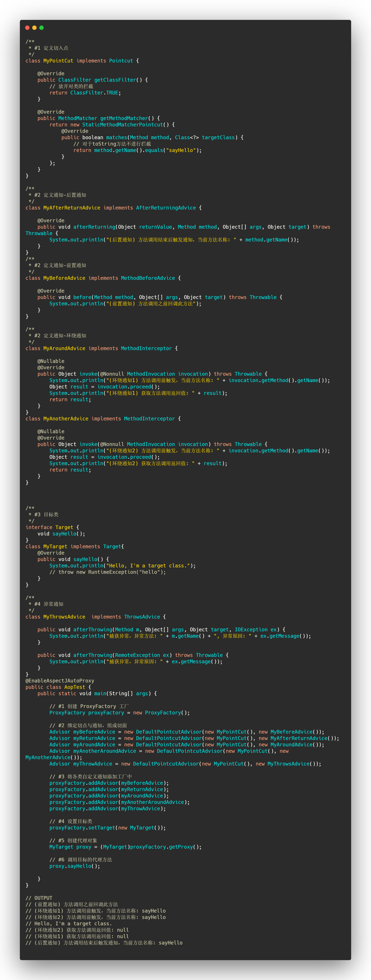This screenshot has height=980, width=371.
Task: Click the green maximize window dot
Action: (41, 28)
